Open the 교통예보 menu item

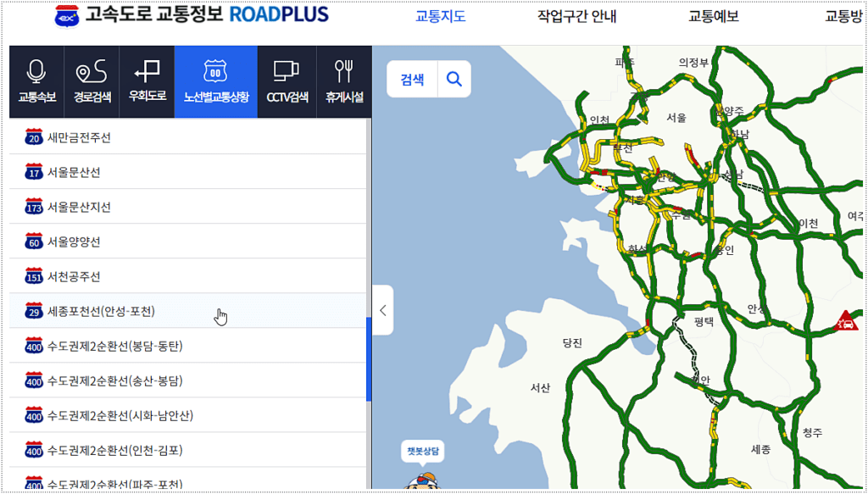coord(712,14)
